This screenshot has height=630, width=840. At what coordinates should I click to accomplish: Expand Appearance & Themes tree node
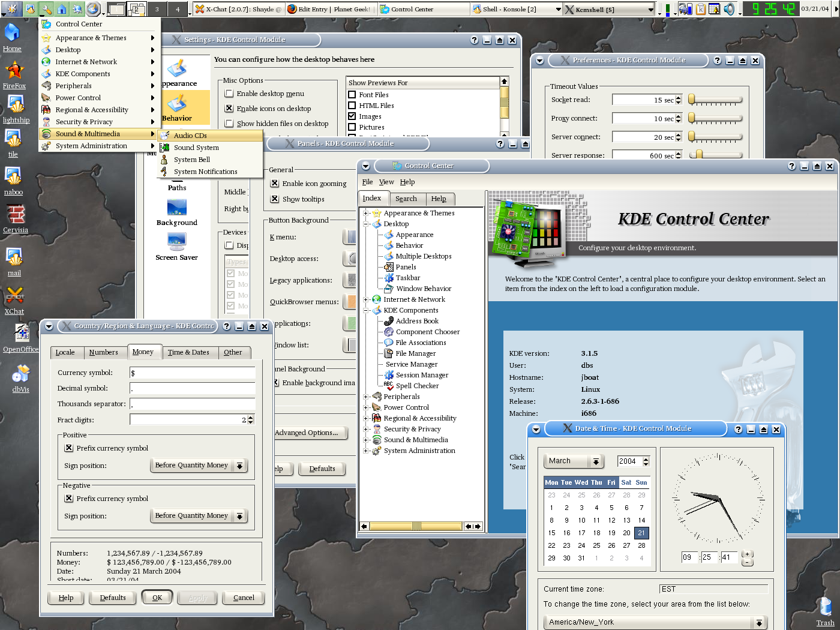[x=365, y=213]
